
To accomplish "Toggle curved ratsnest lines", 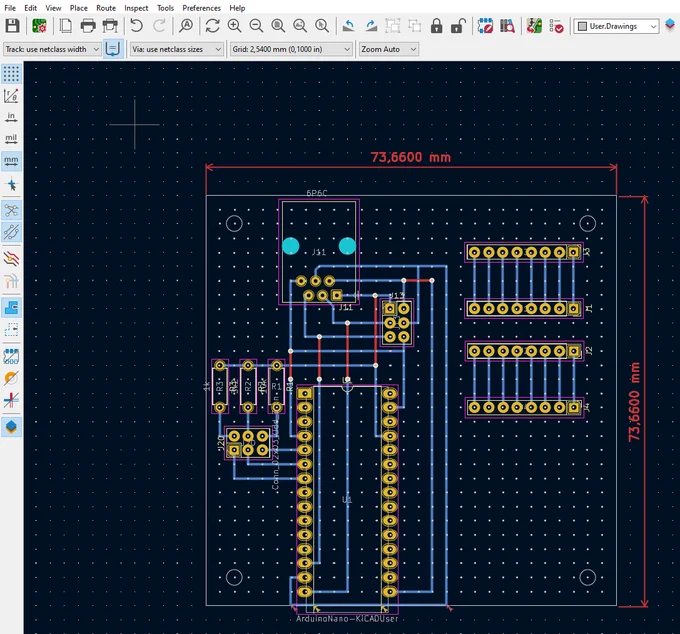I will (x=11, y=232).
